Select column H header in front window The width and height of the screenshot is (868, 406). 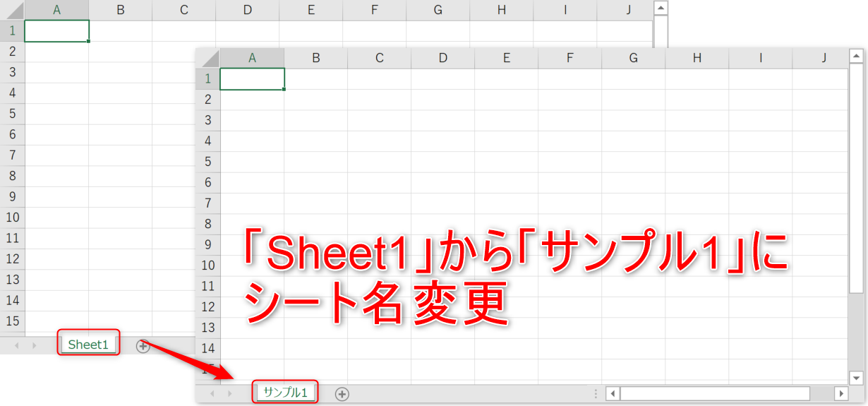coord(697,58)
